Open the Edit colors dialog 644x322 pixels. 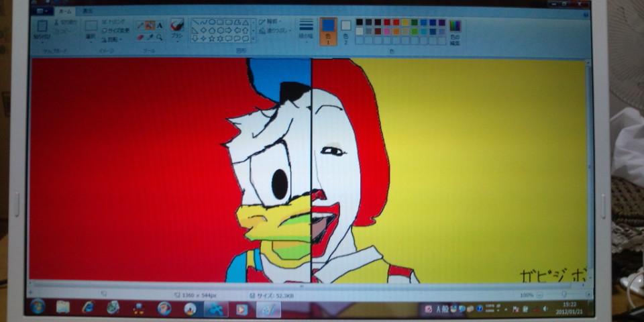[455, 32]
